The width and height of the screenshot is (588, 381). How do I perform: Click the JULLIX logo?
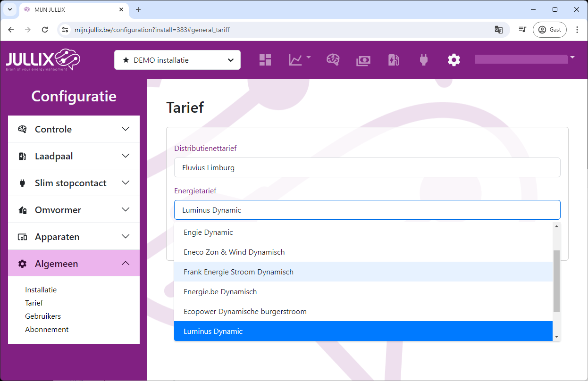pyautogui.click(x=43, y=60)
